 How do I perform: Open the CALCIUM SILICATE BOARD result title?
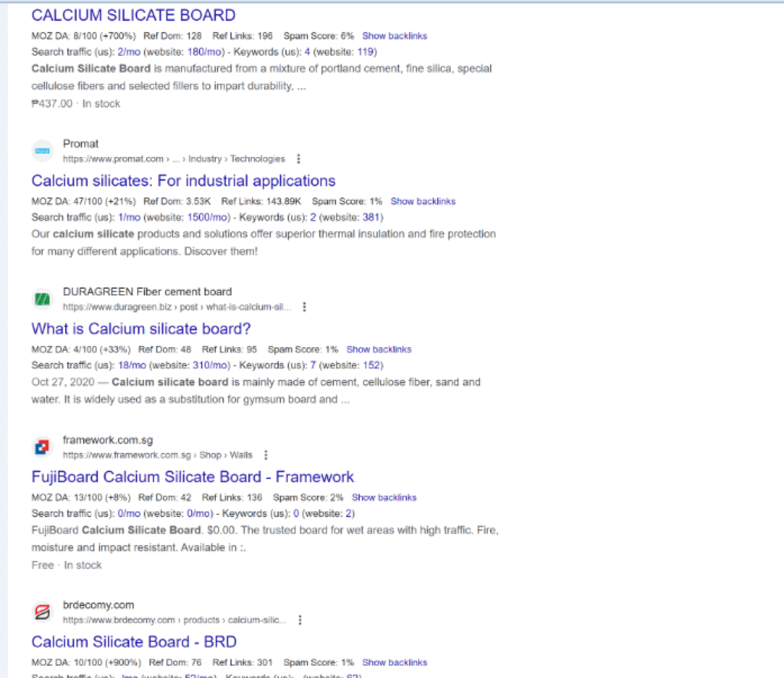(133, 15)
